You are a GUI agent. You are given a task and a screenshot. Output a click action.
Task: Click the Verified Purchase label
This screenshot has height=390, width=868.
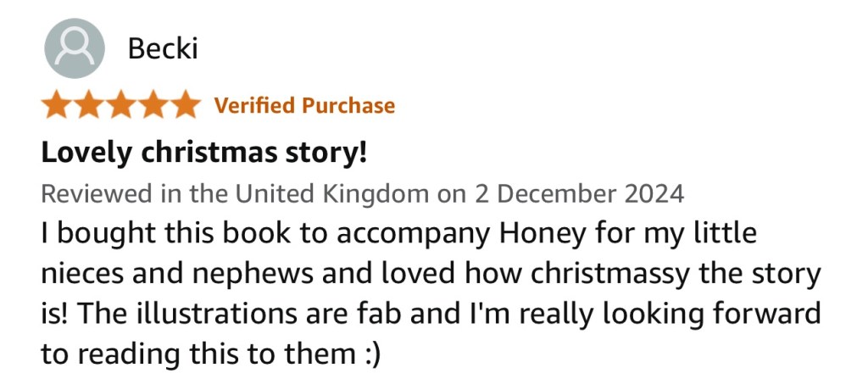(x=304, y=106)
